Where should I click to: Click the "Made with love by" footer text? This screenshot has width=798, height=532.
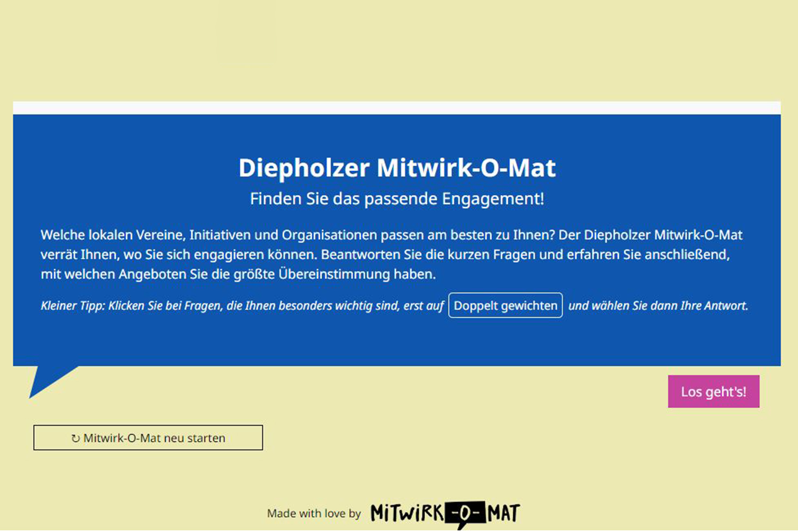[x=314, y=513]
